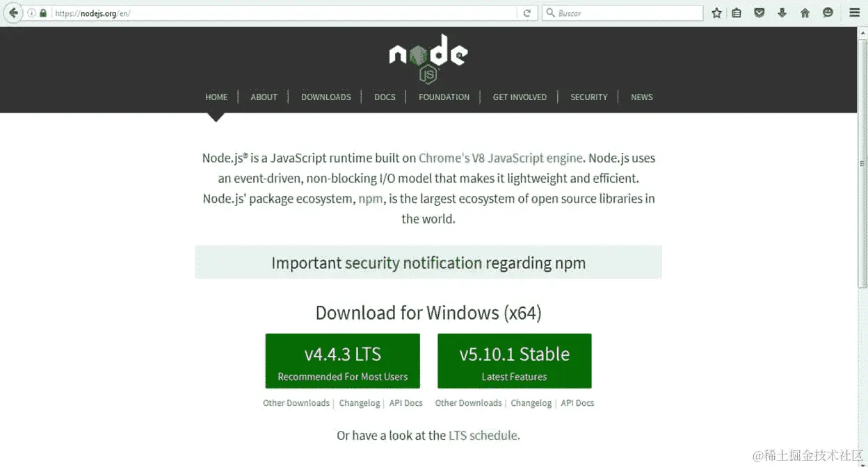Switch to the DOCS section
The width and height of the screenshot is (868, 467).
pos(385,97)
